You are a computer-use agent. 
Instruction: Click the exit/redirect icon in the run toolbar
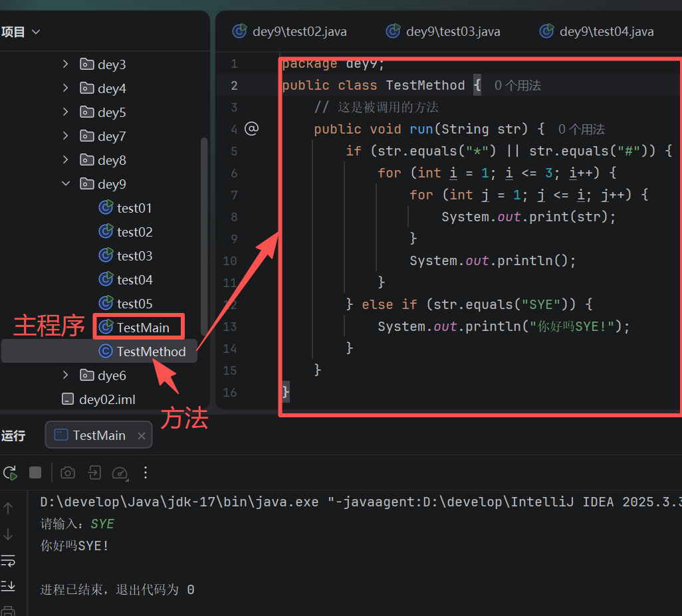[x=94, y=472]
